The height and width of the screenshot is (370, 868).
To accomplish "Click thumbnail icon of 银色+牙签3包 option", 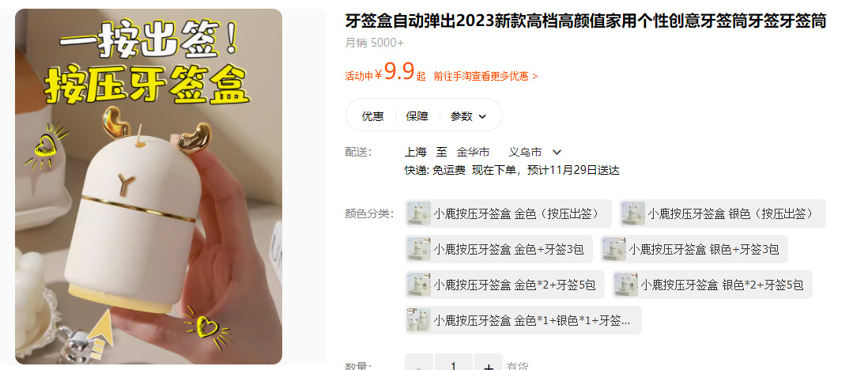I will click(x=614, y=249).
